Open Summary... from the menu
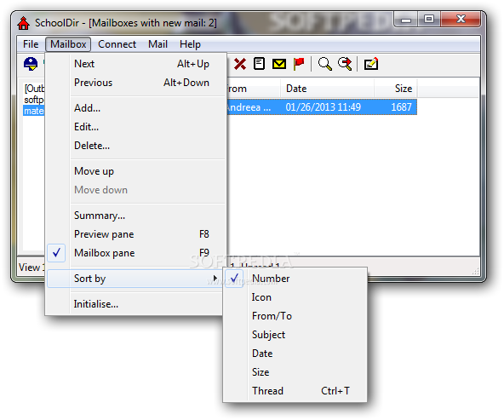 [x=136, y=216]
